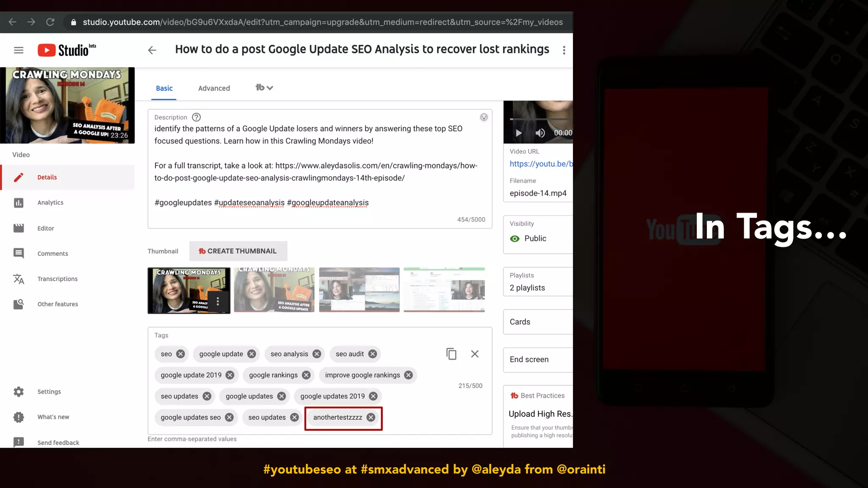
Task: Open Editor in sidebar
Action: tap(68, 228)
